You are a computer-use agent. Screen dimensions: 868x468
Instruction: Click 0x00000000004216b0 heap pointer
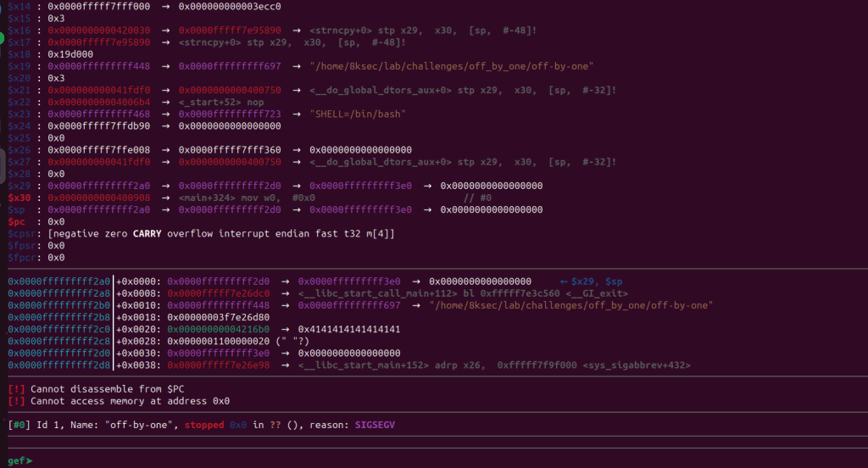point(218,329)
